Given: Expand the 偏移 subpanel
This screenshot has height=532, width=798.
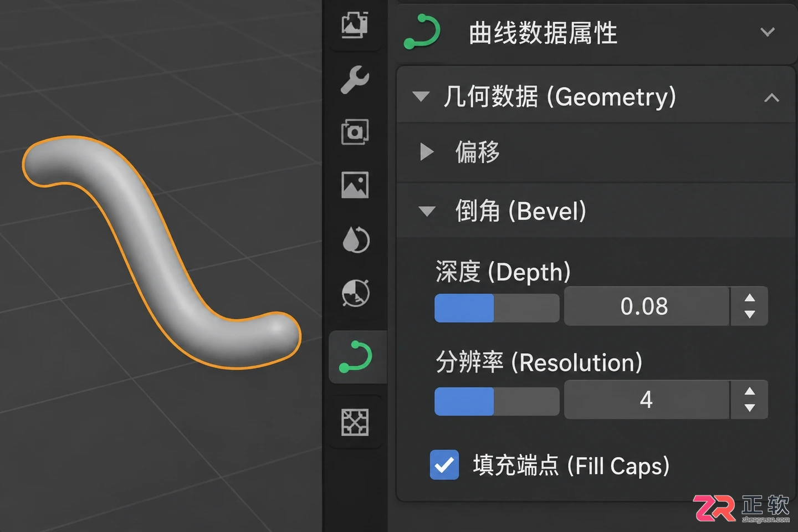Looking at the screenshot, I should pos(427,151).
